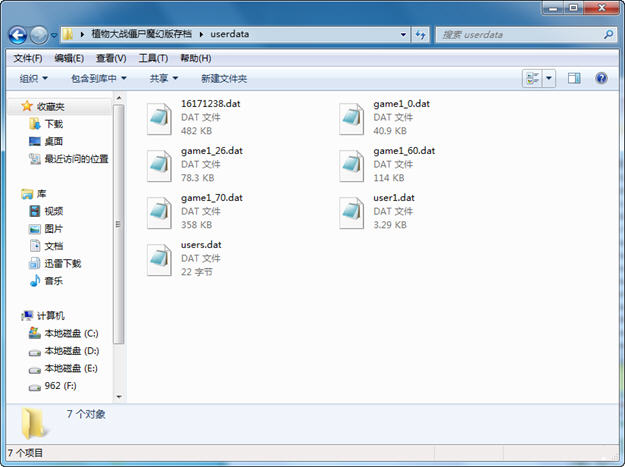Click the game1_26.dat file icon

pyautogui.click(x=159, y=166)
